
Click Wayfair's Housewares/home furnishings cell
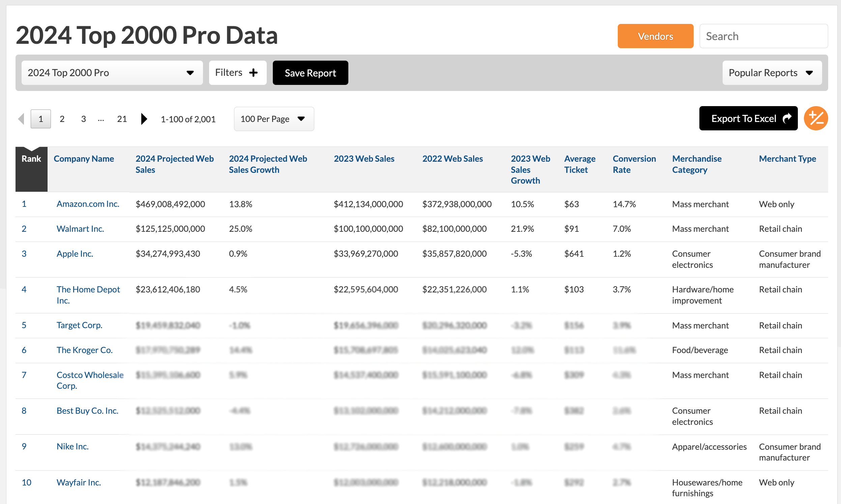[707, 488]
